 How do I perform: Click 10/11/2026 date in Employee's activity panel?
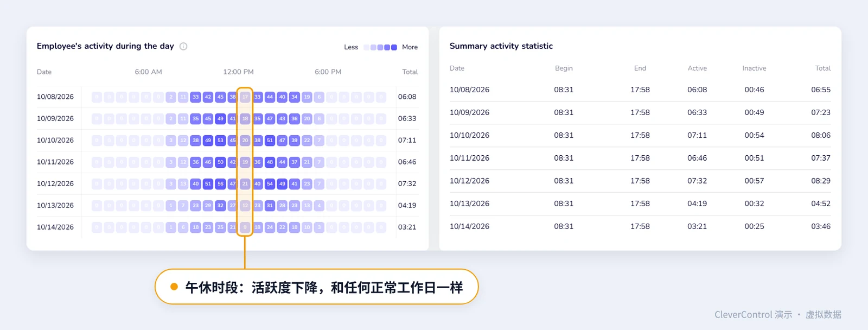pos(55,162)
